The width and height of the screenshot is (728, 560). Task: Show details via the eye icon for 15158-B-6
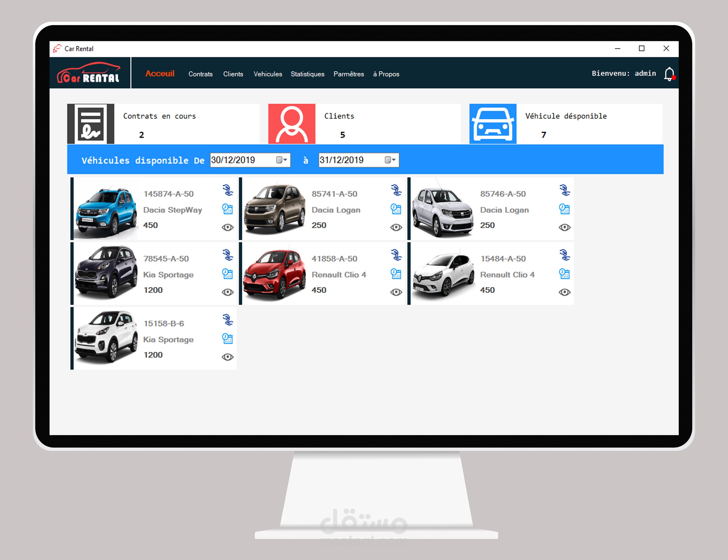(227, 357)
